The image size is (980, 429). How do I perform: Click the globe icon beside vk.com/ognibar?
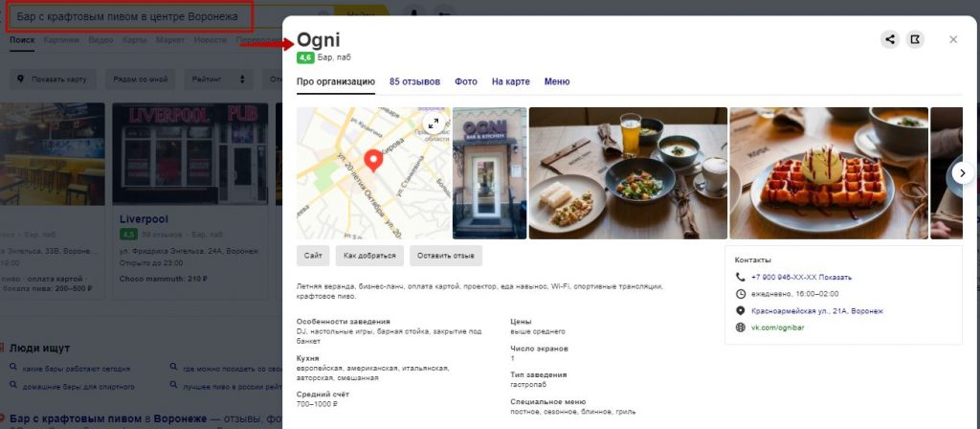[x=741, y=327]
